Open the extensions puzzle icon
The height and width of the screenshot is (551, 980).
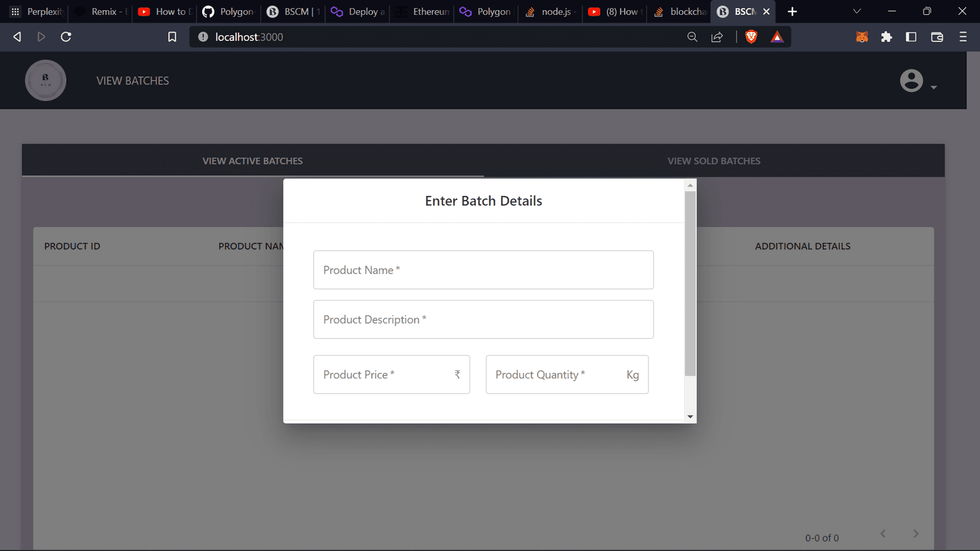[x=886, y=37]
